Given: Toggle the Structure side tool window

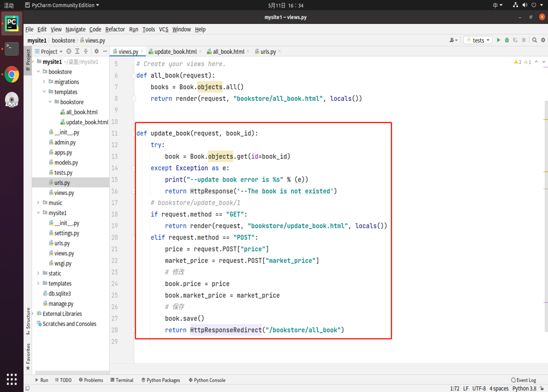Looking at the screenshot, I should click(28, 321).
